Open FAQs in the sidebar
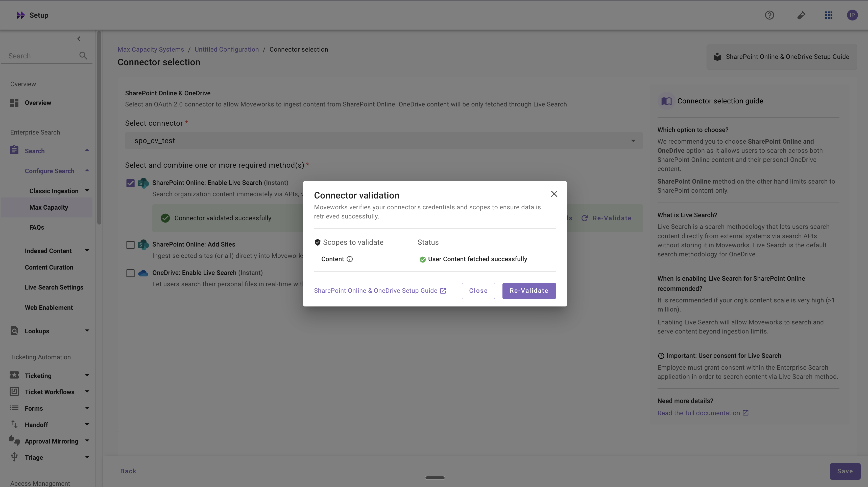Image resolution: width=868 pixels, height=487 pixels. click(37, 227)
